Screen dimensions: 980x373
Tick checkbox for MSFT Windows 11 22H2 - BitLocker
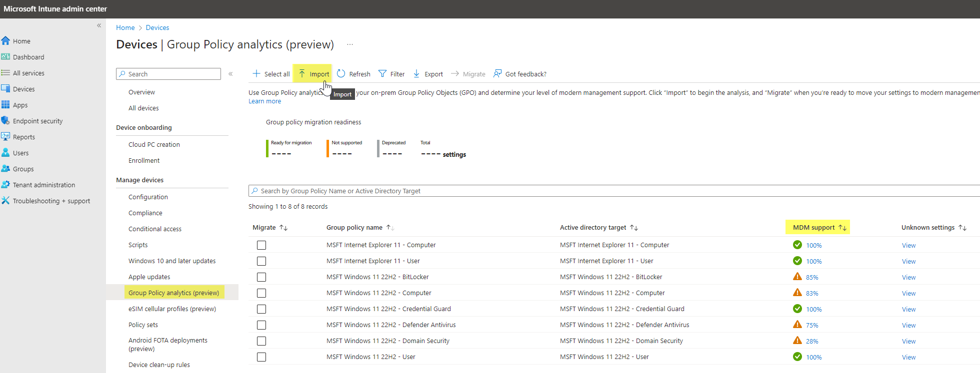pyautogui.click(x=261, y=277)
